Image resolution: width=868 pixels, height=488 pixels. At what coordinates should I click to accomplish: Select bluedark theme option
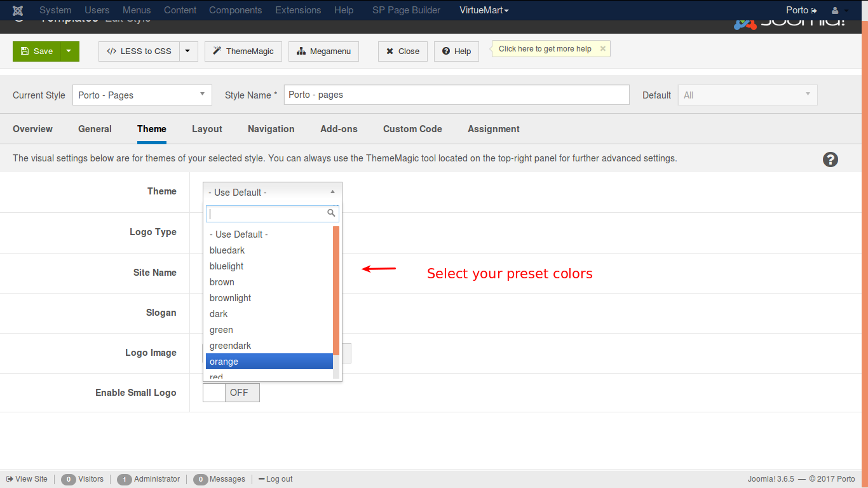point(269,250)
